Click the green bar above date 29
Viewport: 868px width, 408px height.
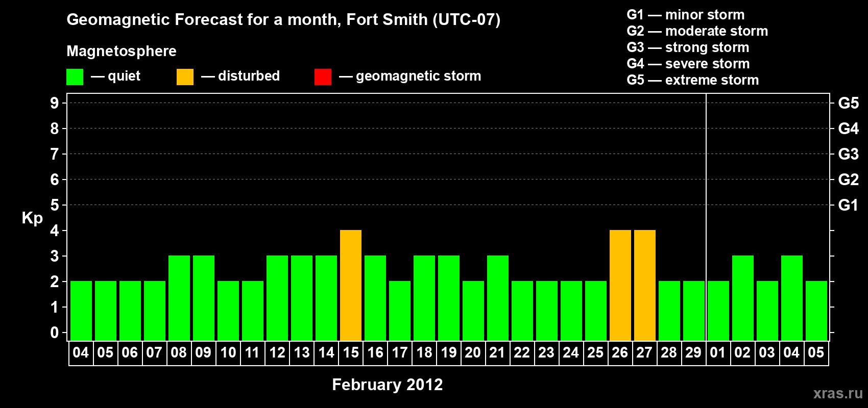(x=694, y=311)
